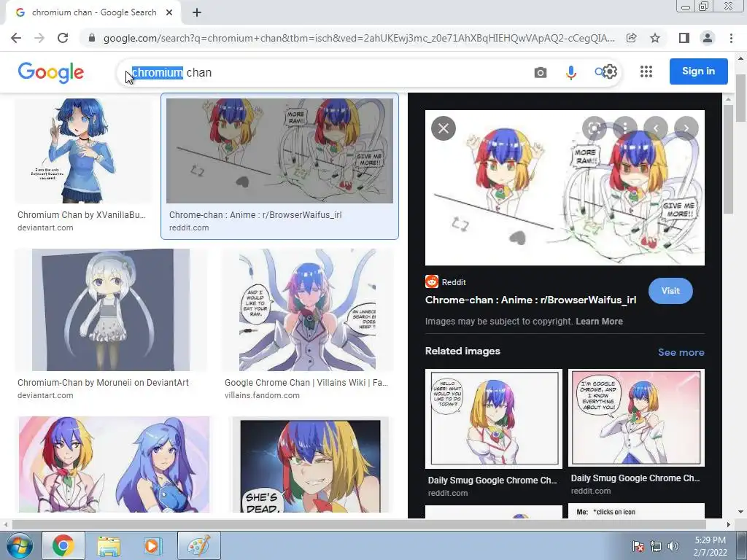Viewport: 747px width, 560px height.
Task: Show previous image in preview
Action: [656, 128]
